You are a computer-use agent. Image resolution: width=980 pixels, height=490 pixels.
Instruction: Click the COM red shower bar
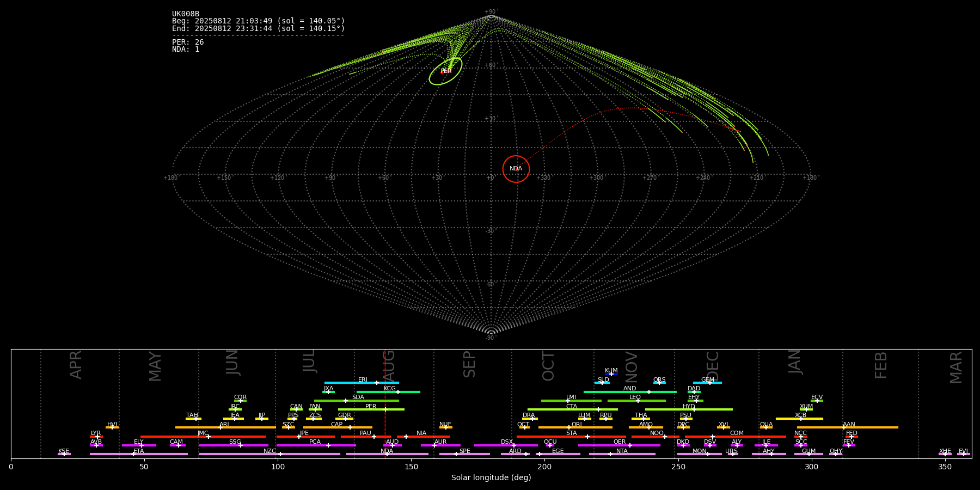point(736,436)
